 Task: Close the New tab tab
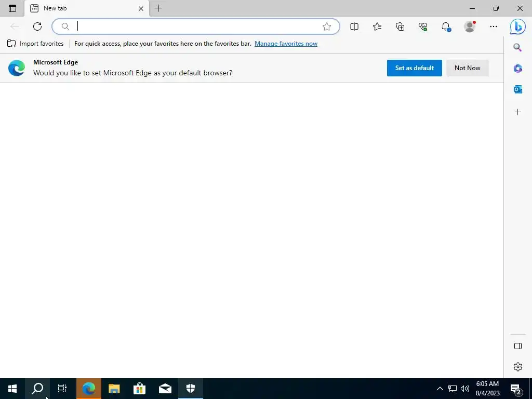141,8
